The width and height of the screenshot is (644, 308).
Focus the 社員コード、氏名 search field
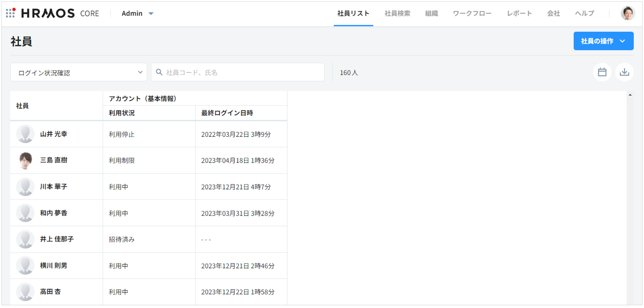click(242, 72)
